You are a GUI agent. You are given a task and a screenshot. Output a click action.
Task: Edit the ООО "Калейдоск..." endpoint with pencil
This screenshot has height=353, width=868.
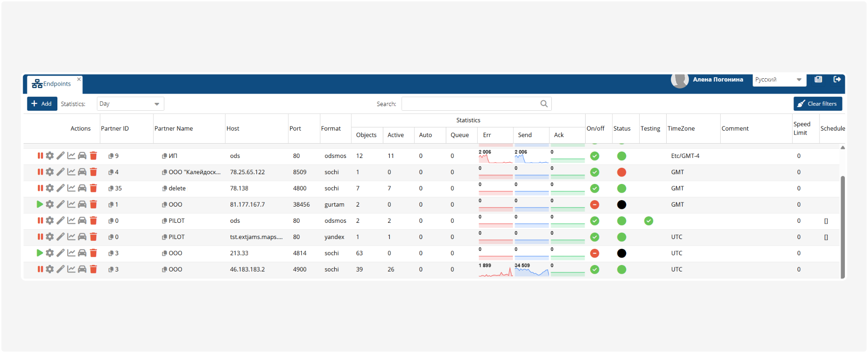61,172
